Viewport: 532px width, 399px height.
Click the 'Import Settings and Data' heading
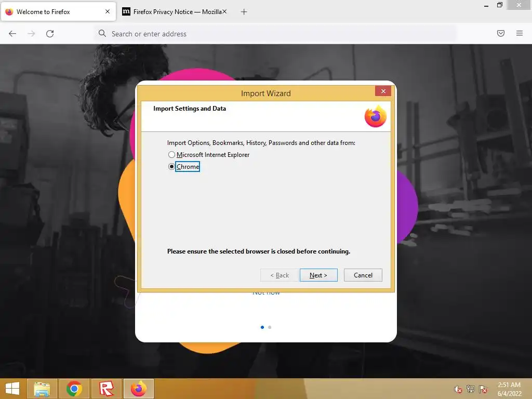[190, 109]
